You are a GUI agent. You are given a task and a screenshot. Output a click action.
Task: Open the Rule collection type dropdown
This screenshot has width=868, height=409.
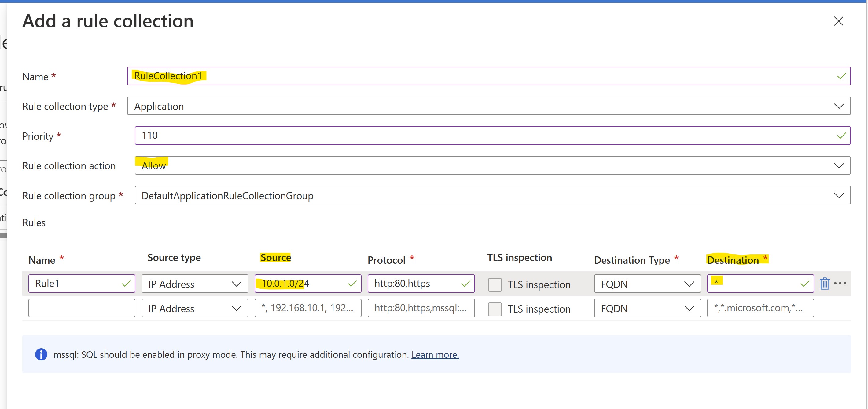click(x=488, y=106)
